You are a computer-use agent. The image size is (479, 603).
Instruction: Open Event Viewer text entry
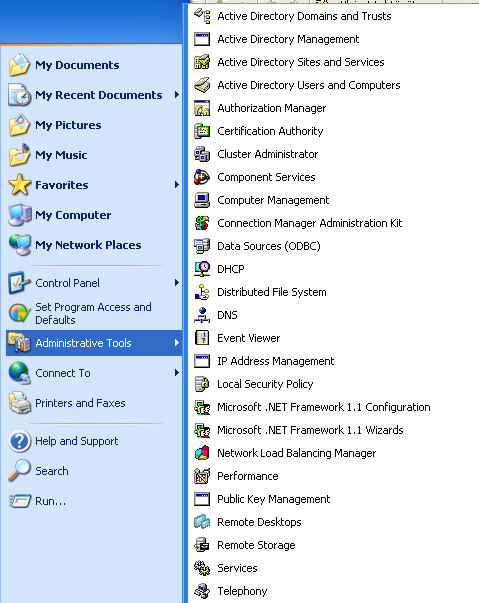click(x=248, y=338)
